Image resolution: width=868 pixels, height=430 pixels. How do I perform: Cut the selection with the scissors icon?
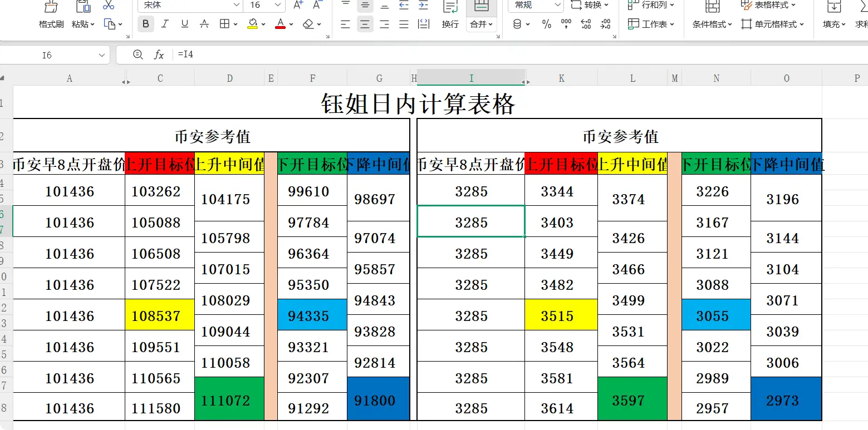[109, 6]
